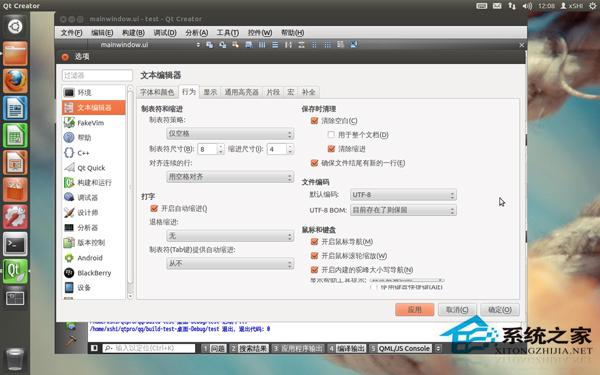The image size is (600, 375).
Task: Click the category list vertical scrollbar
Action: point(130,191)
